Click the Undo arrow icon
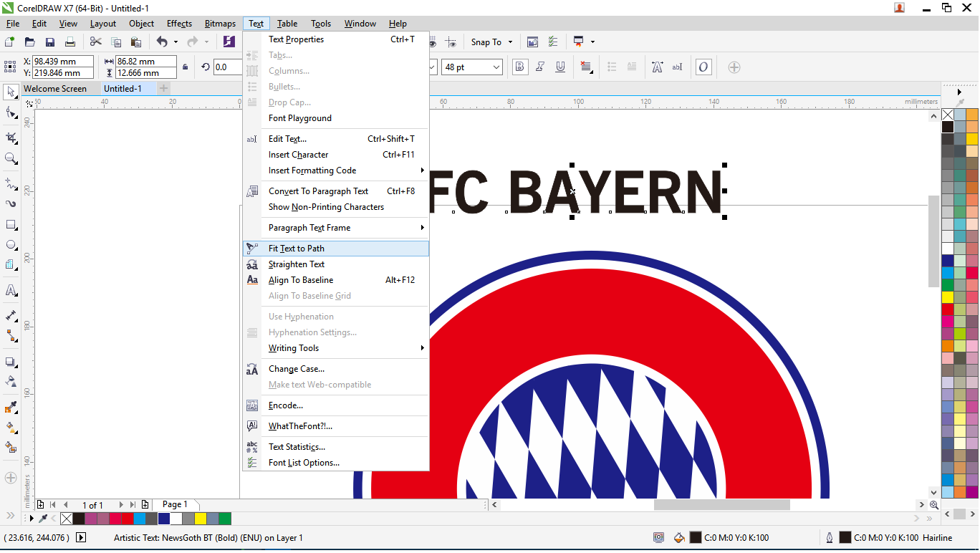Screen dimensions: 980x553 tap(162, 42)
